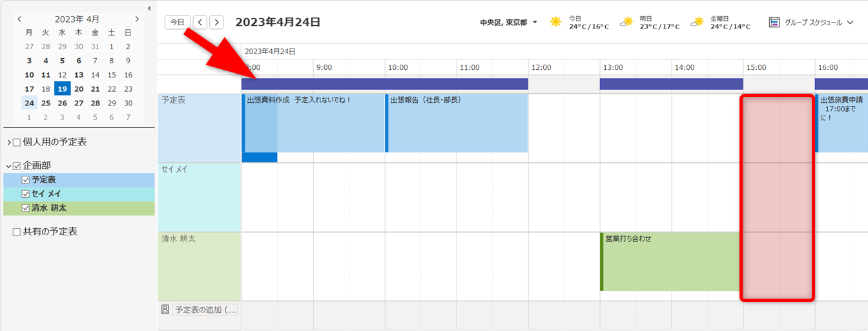The height and width of the screenshot is (331, 868).
Task: Click the 今日 button
Action: coord(177,22)
